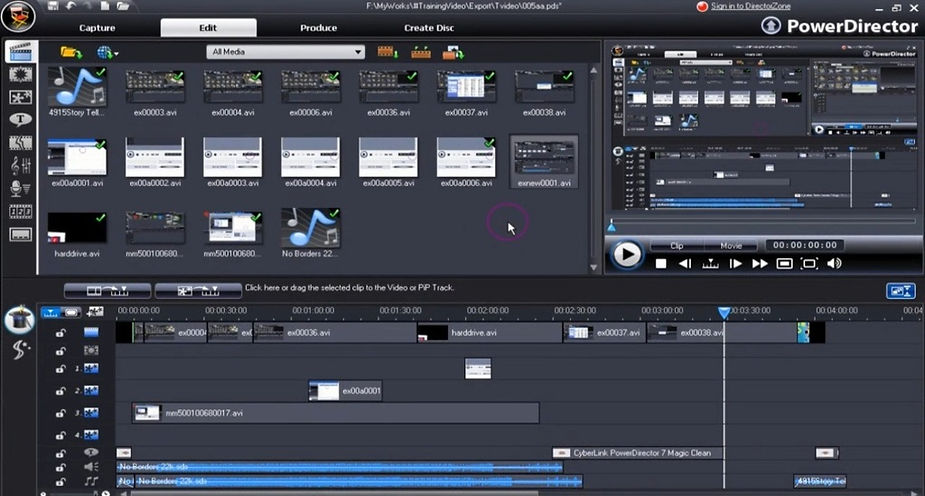Image resolution: width=925 pixels, height=496 pixels.
Task: Switch to storyboard view toggle
Action: (71, 312)
